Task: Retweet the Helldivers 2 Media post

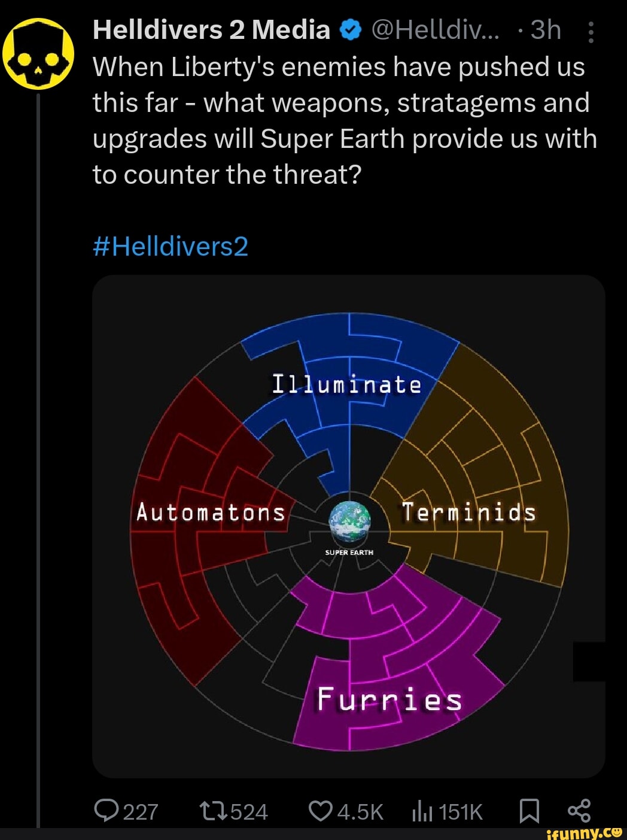Action: pos(214,811)
